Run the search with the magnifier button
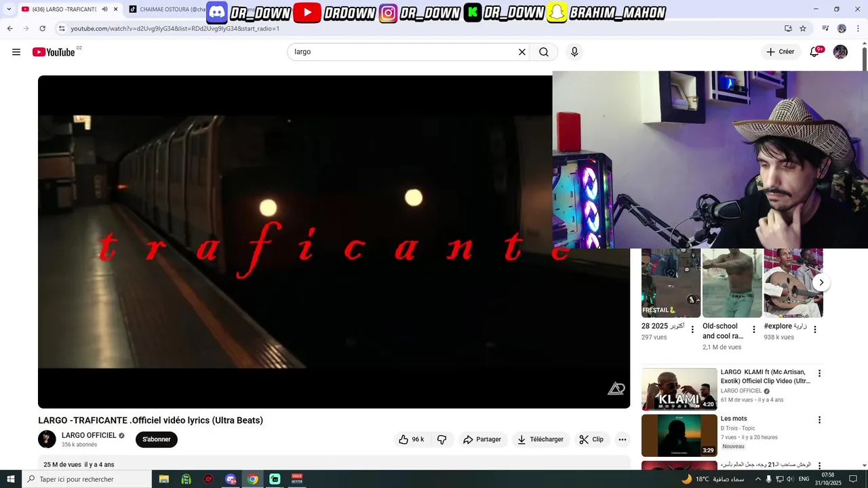Screen dimensions: 868x488 544,52
